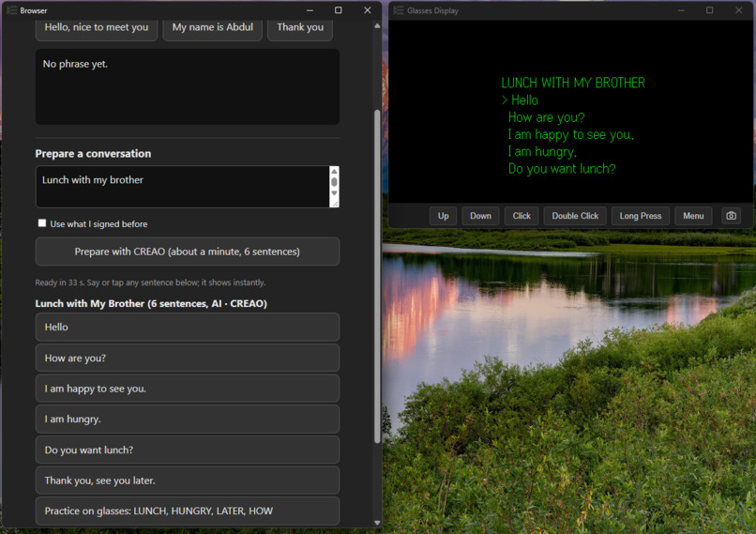Click the 'No phrase yet.' display box

pyautogui.click(x=187, y=87)
